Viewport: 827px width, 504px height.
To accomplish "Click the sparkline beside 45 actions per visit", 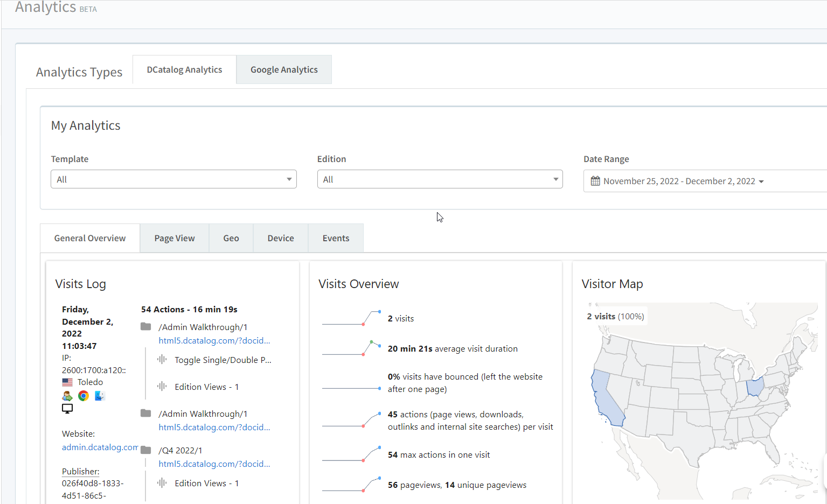I will (x=351, y=420).
